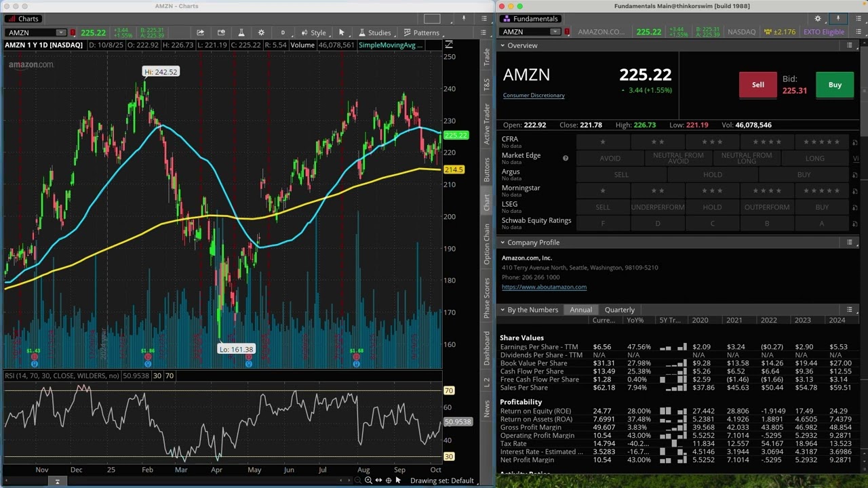Click the beaker icon beside the chart settings gear
The image size is (868, 488).
pos(241,33)
